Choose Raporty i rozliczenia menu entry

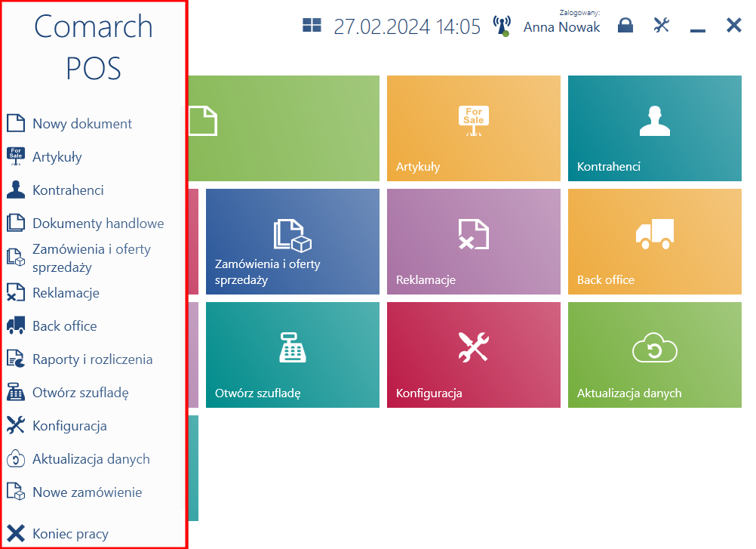pos(93,359)
